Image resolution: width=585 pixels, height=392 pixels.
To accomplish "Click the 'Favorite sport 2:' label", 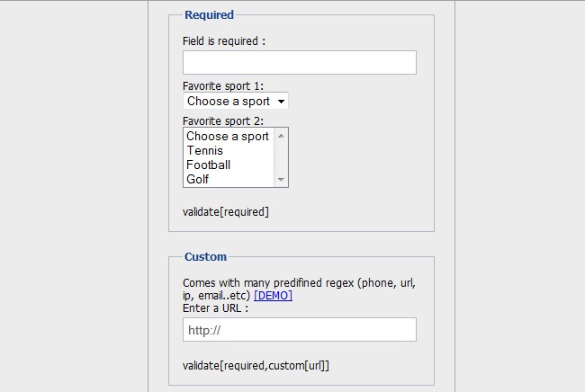I will (x=223, y=120).
